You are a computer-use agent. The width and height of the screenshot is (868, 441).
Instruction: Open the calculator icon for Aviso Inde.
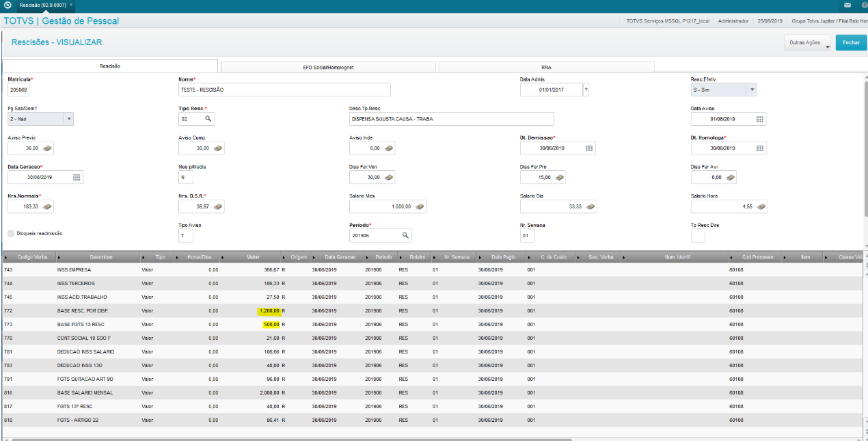390,148
